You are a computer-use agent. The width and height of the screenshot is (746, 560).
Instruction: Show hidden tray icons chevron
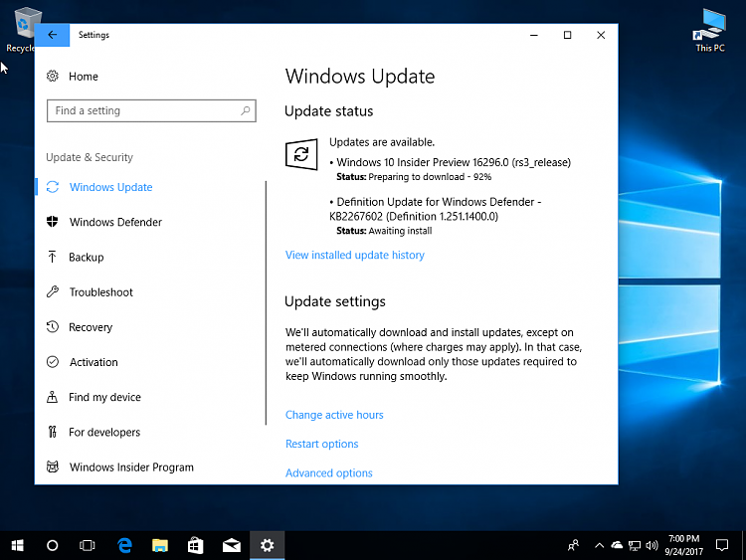pos(600,545)
